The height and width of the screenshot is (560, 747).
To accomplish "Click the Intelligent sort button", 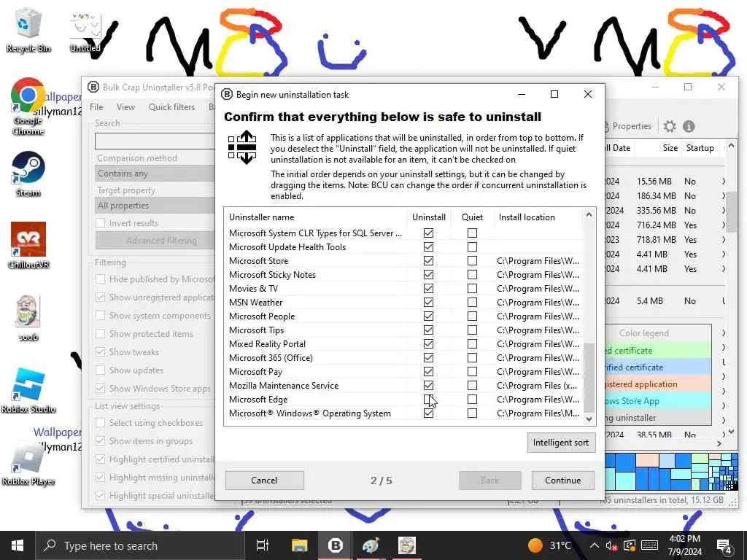I will (561, 443).
